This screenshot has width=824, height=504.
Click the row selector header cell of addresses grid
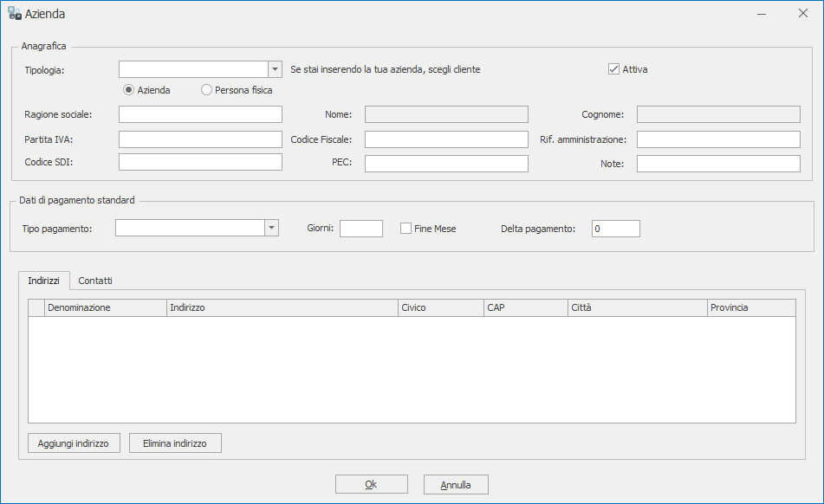[x=36, y=307]
